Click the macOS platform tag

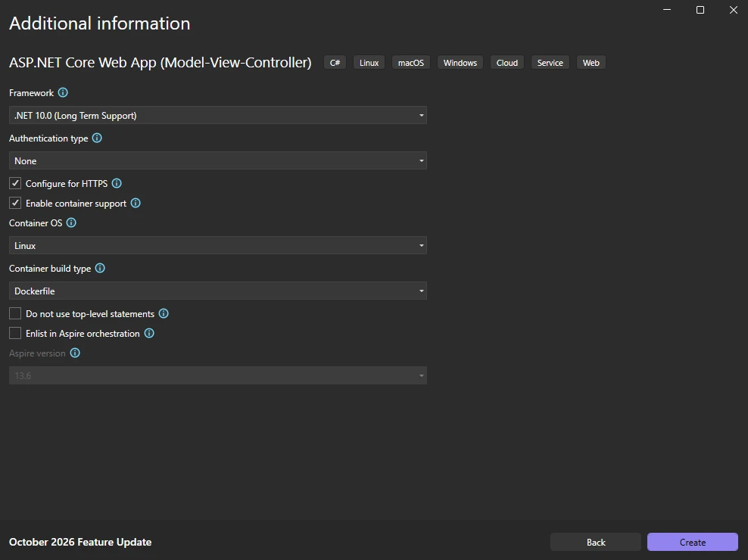click(x=411, y=63)
